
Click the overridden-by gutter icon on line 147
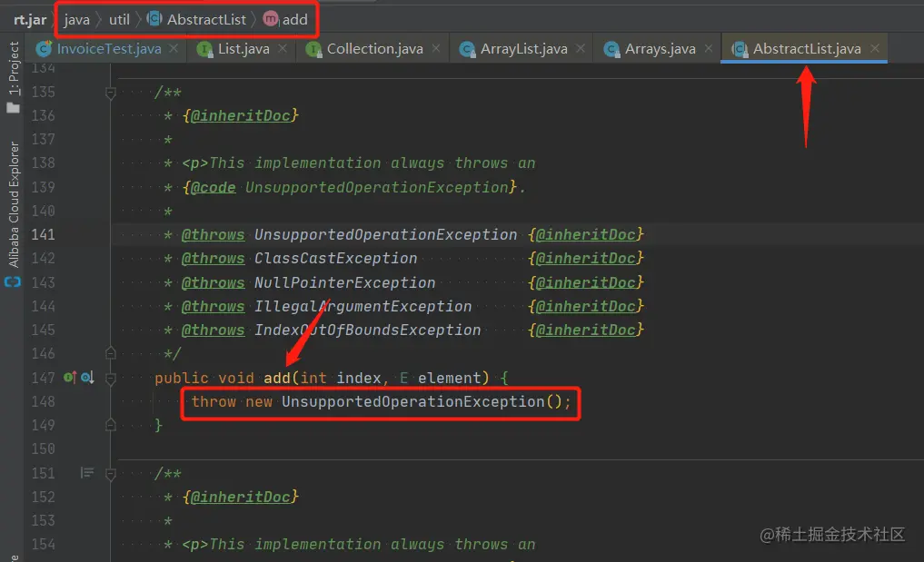pyautogui.click(x=87, y=377)
